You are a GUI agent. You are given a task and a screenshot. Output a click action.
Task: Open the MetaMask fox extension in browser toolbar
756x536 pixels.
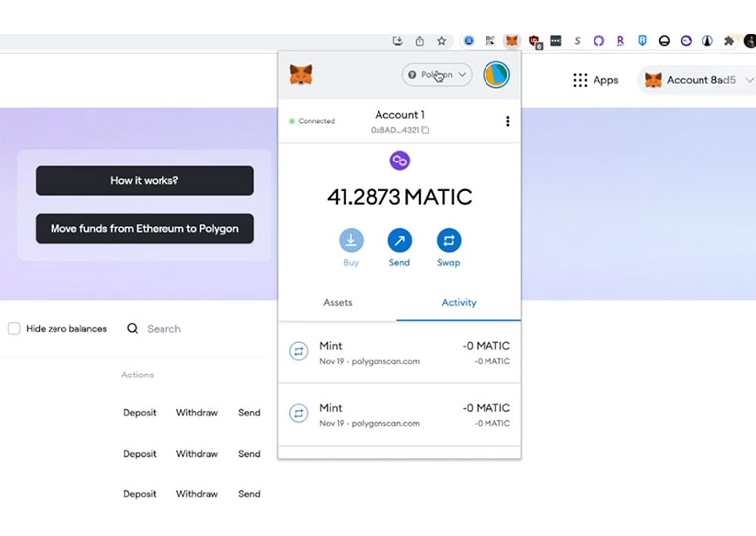pos(512,41)
